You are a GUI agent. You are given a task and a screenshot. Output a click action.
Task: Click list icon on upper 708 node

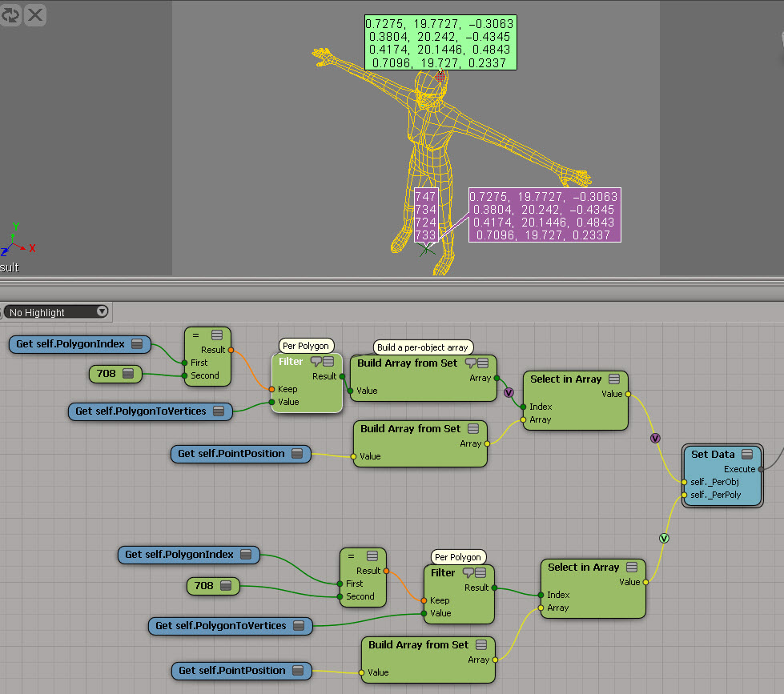(x=127, y=374)
